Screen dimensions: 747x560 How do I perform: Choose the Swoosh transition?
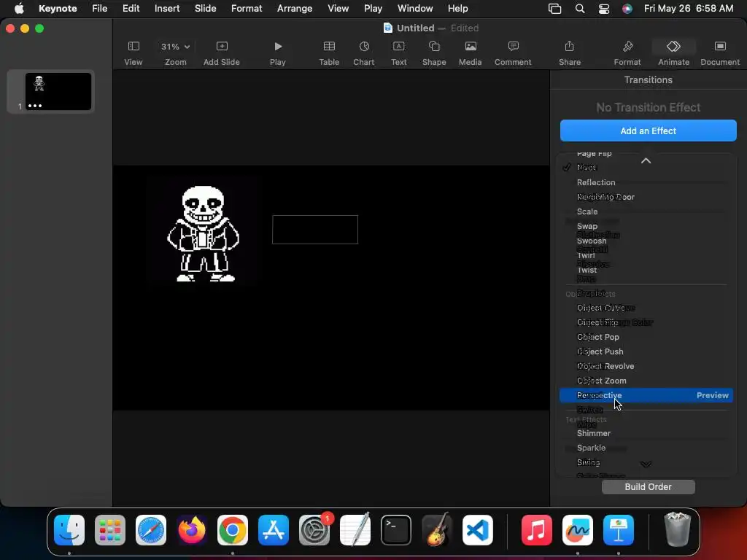point(592,241)
